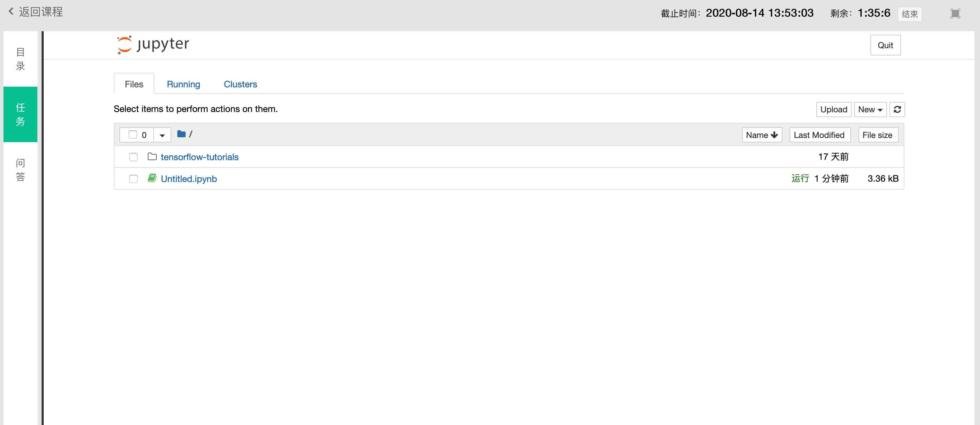
Task: Click the tensorflow-tutorials folder icon
Action: [152, 157]
